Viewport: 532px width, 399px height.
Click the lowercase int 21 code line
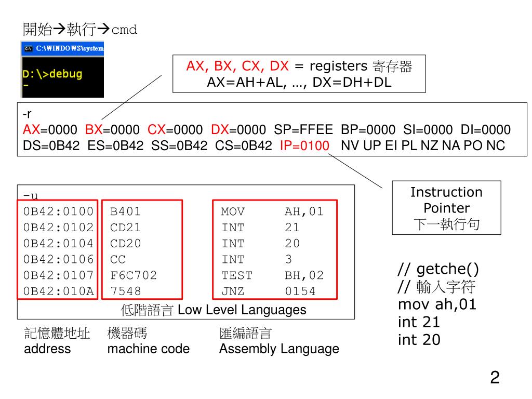(x=419, y=322)
